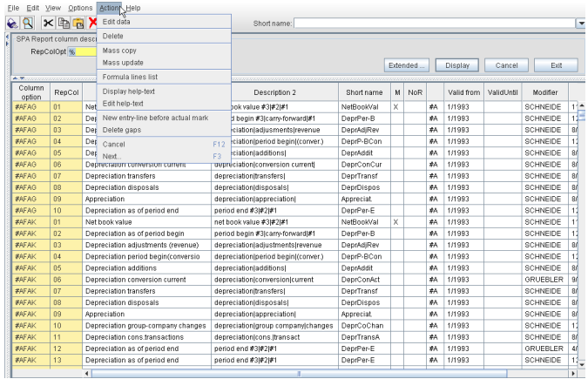Click the X mark in #AFAG row 01
This screenshot has height=379, width=588.
(x=396, y=107)
